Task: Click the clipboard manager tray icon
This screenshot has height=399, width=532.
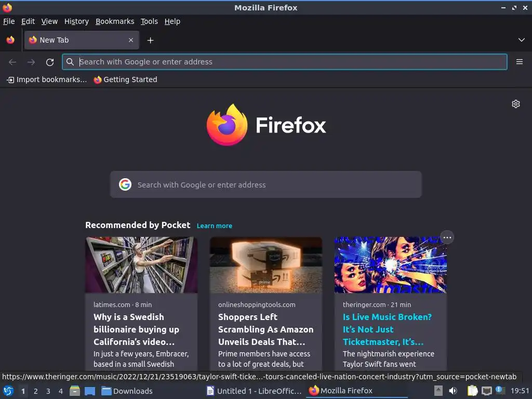Action: pyautogui.click(x=472, y=391)
